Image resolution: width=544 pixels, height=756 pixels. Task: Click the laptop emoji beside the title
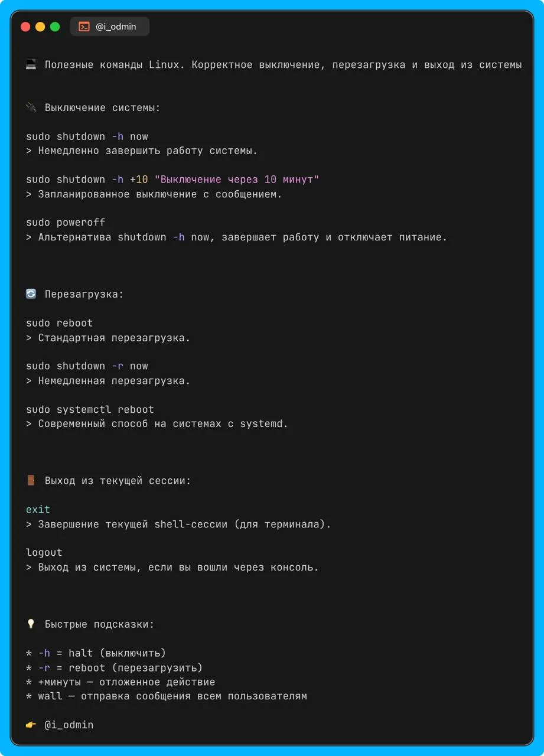click(31, 65)
